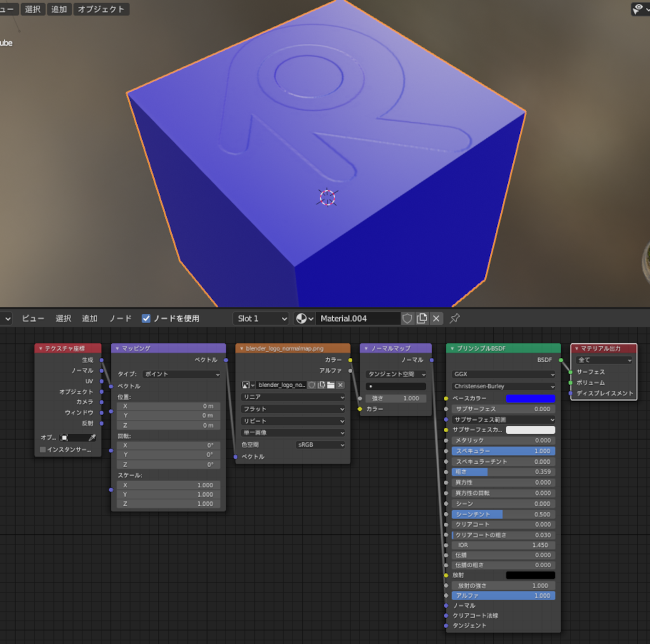Pick the object eyedropper in Texture Coordinate node
The image size is (650, 644).
pos(92,437)
